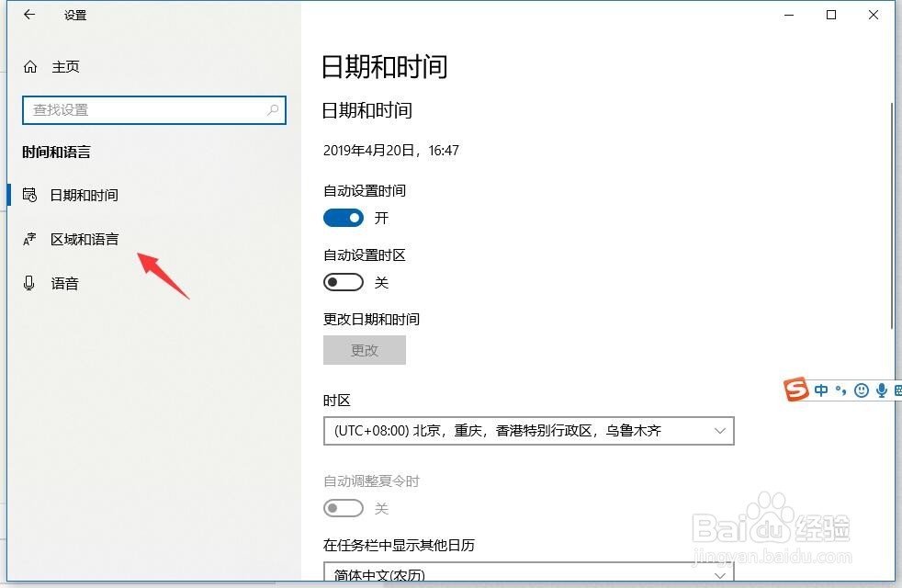This screenshot has height=588, width=902.
Task: Click the Sogou emoji smiley icon
Action: [862, 390]
